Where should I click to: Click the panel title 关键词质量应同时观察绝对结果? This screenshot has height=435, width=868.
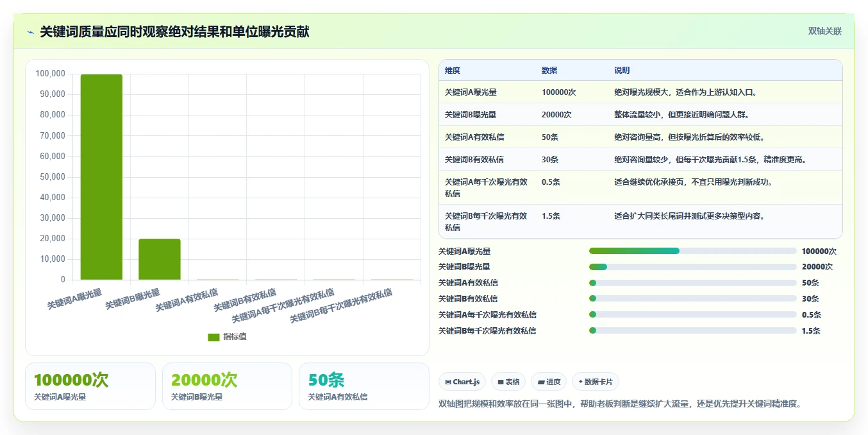tap(174, 32)
